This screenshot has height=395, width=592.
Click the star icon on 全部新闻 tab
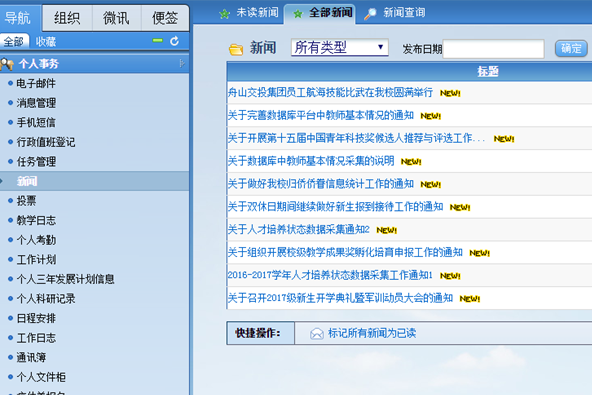tap(298, 14)
